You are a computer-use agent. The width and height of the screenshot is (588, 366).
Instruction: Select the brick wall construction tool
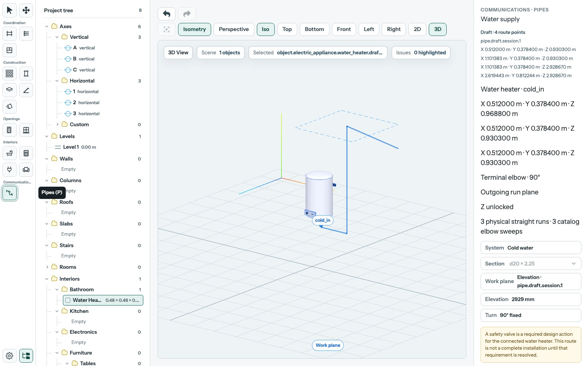pos(9,74)
